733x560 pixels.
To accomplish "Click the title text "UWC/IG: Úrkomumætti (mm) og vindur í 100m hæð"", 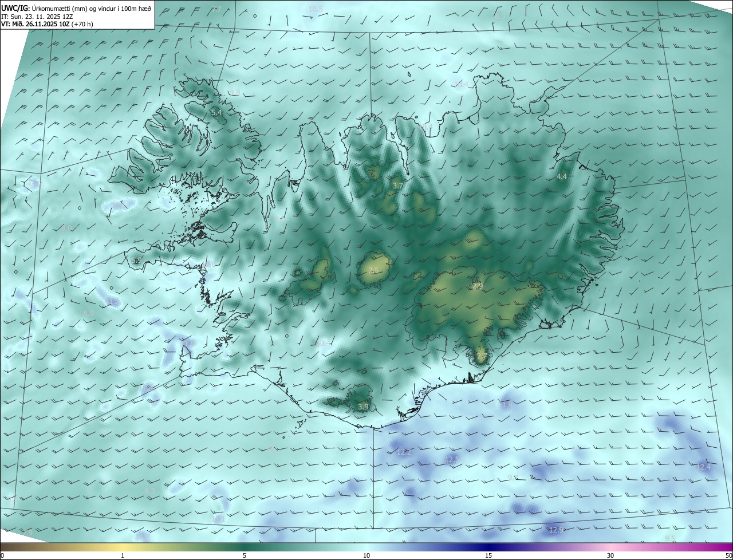I will pyautogui.click(x=76, y=8).
